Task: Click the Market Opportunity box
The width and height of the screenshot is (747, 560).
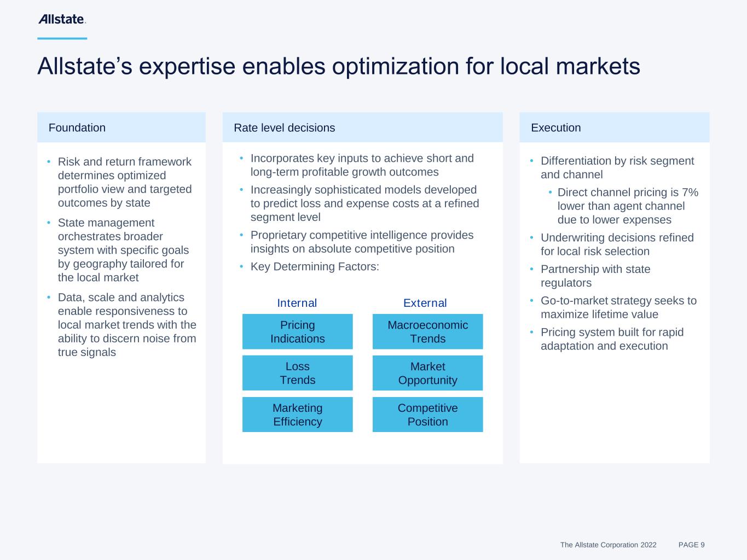Action: click(x=427, y=373)
